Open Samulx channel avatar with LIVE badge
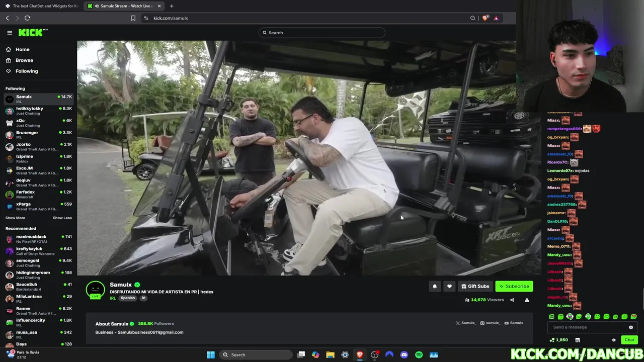This screenshot has width=644, height=362. 95,290
